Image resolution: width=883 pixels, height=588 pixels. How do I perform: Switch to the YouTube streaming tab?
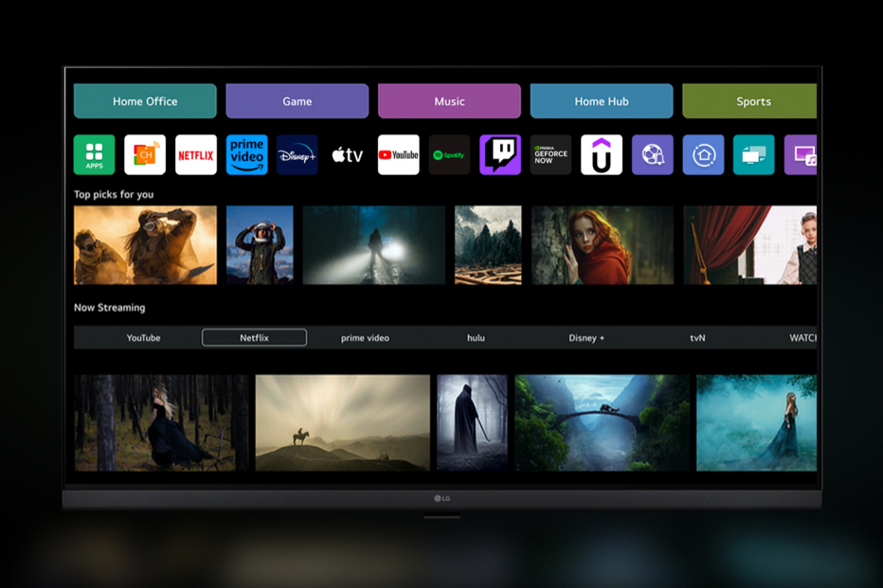click(144, 338)
